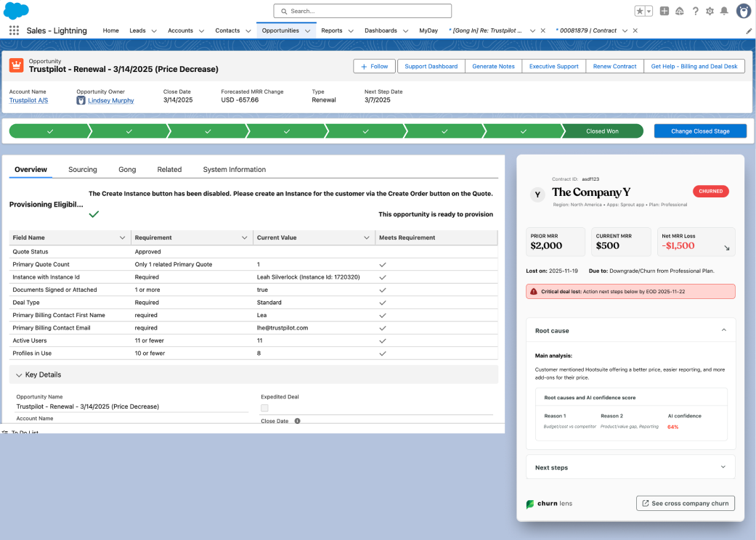Screen dimensions: 756x540
Task: Click the Company Y avatar circle
Action: (x=537, y=195)
